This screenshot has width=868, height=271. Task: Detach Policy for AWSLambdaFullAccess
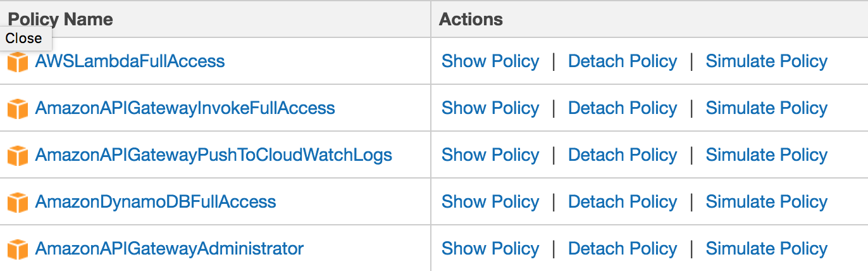pyautogui.click(x=622, y=61)
